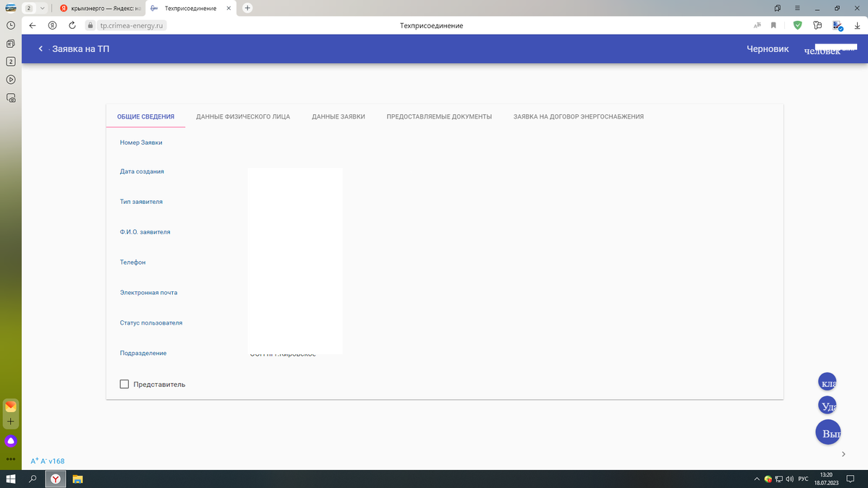Open the Windows Start menu

point(11,479)
